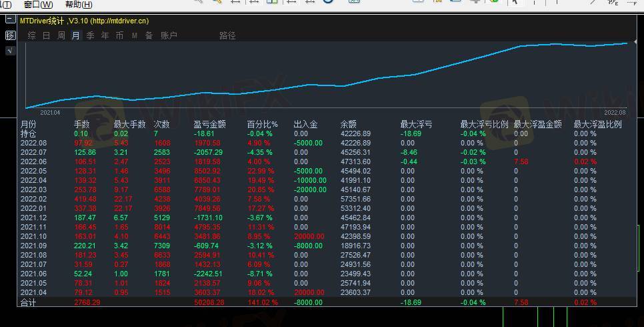Click total profit value 50208.28
This screenshot has height=327, width=644.
coord(209,302)
